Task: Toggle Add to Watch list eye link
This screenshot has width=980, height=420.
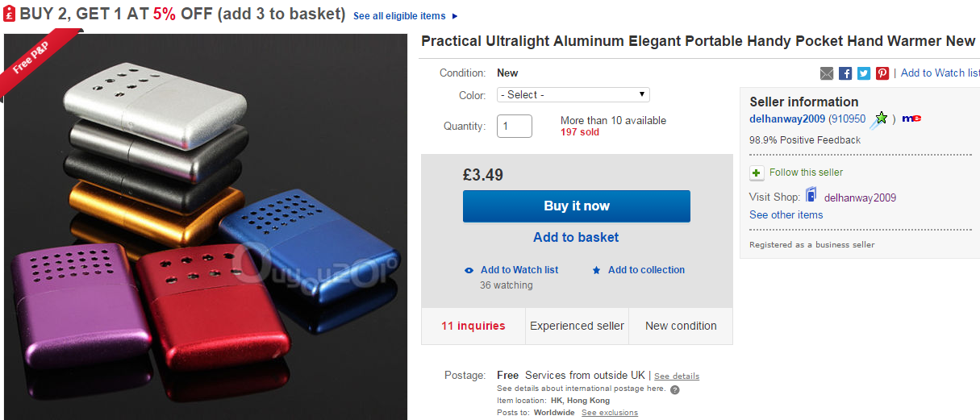Action: 519,270
